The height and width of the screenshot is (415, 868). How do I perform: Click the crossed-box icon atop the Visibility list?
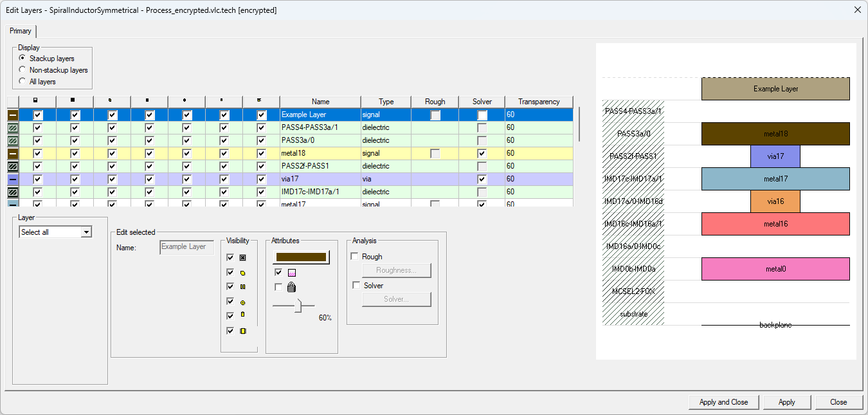click(x=242, y=257)
